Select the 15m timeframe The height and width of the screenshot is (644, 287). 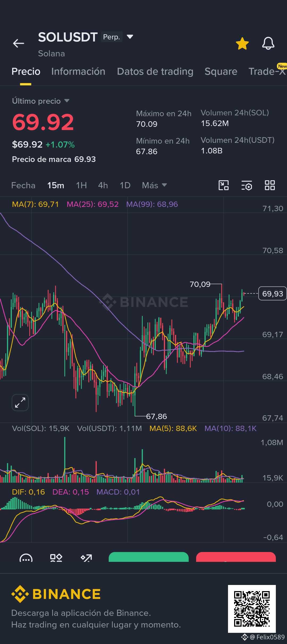pyautogui.click(x=56, y=185)
